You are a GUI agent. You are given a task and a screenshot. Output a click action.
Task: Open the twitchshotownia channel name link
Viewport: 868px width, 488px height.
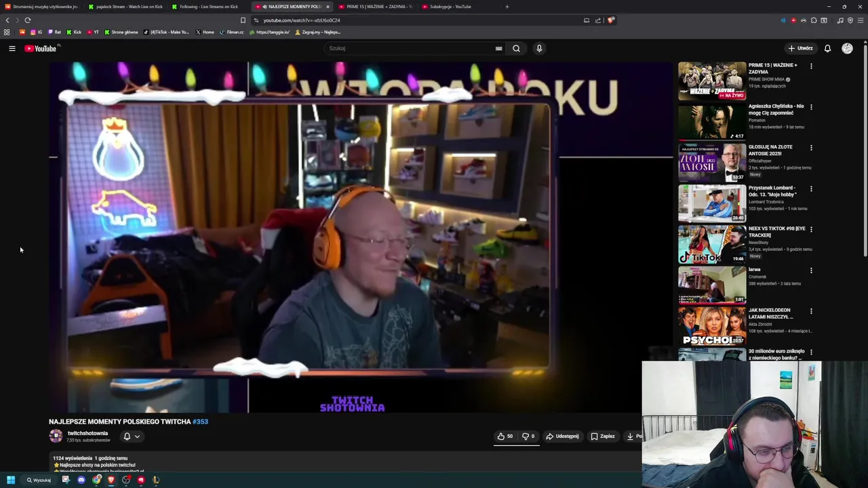click(87, 433)
